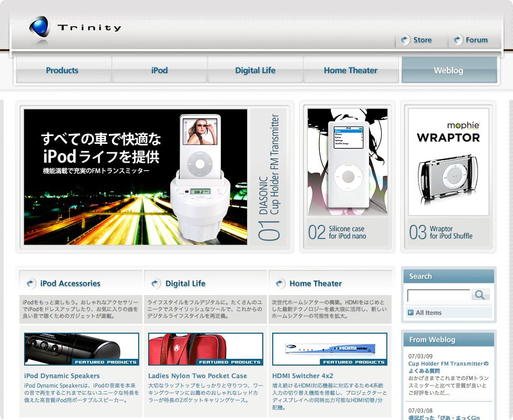Go to the Home Theater navigation tab
Screen dimensions: 513x420
351,70
